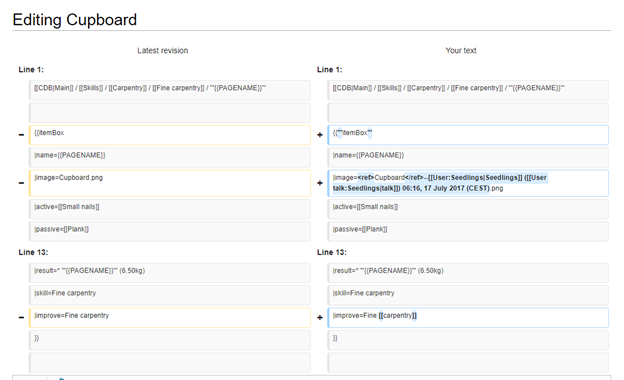Viewport: 624px width, 380px height.
Task: Click the "Latest revision" column header
Action: click(162, 51)
